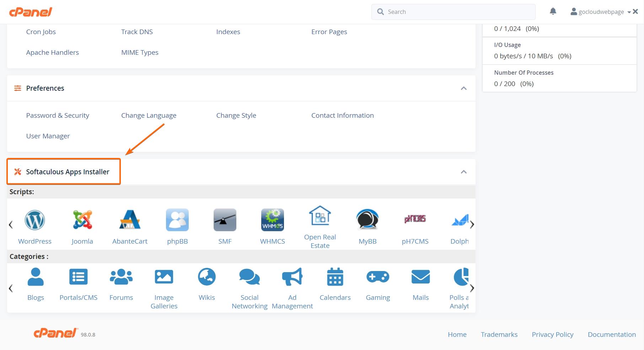Open the Calendars category icon
Viewport: 644px width, 350px height.
[x=335, y=277]
